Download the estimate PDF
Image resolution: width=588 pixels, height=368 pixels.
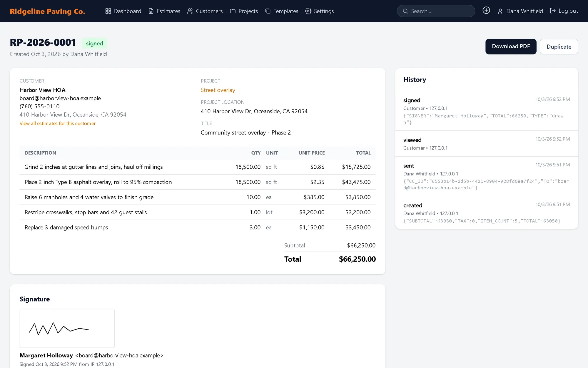(511, 47)
